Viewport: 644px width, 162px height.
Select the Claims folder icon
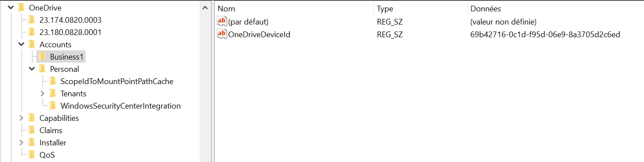tap(32, 130)
